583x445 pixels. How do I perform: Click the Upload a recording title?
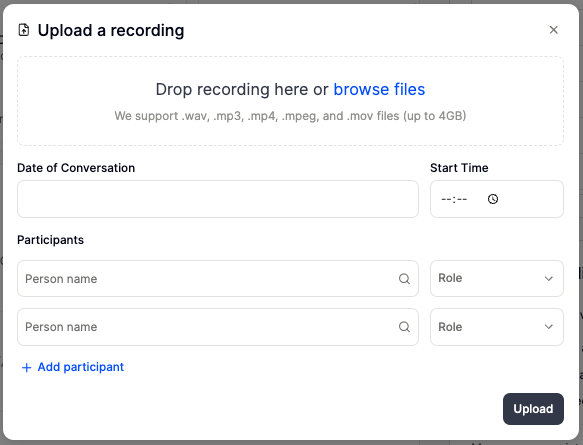pyautogui.click(x=111, y=30)
